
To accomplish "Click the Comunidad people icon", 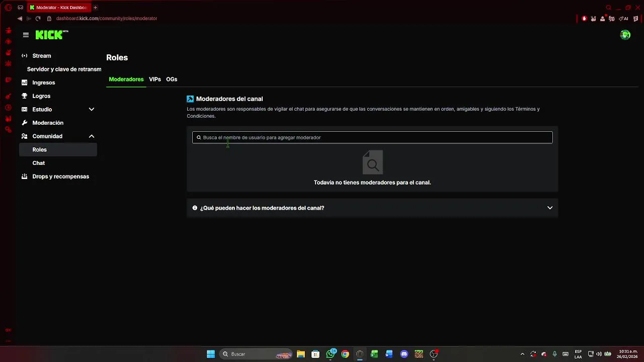I will tap(24, 136).
